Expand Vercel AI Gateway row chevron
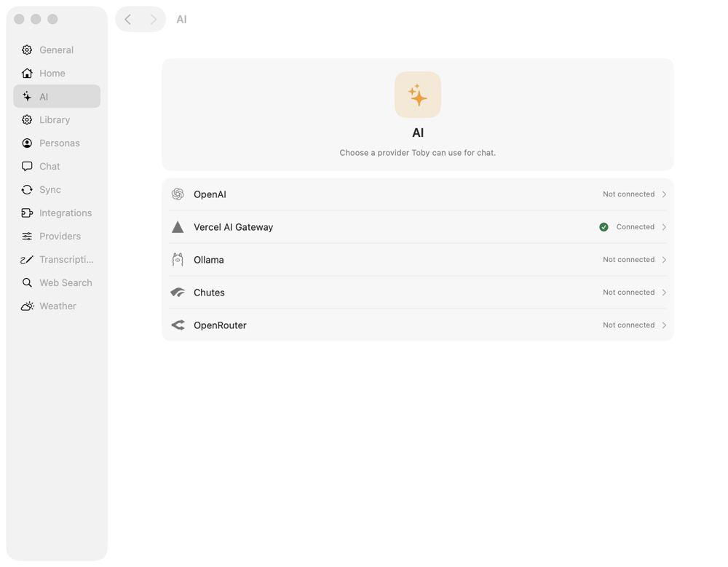 tap(664, 226)
